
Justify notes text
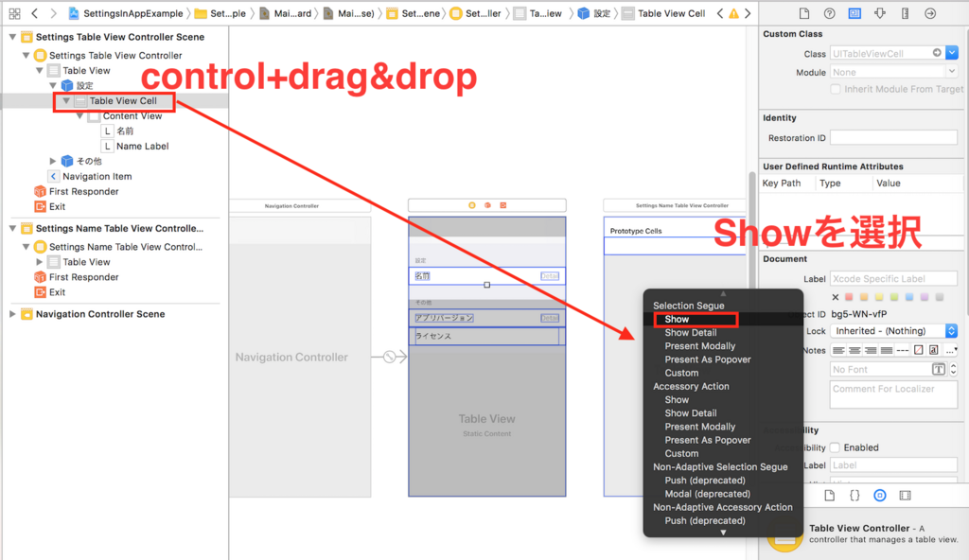pos(887,350)
